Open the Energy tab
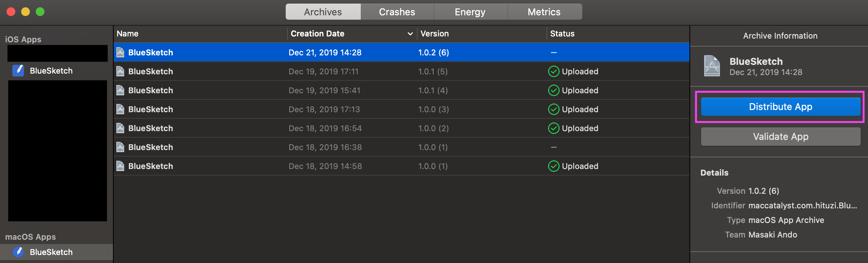This screenshot has width=868, height=263. click(470, 12)
